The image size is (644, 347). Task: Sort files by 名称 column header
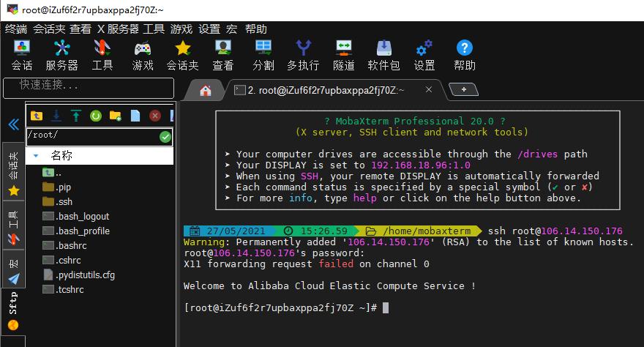coord(100,156)
